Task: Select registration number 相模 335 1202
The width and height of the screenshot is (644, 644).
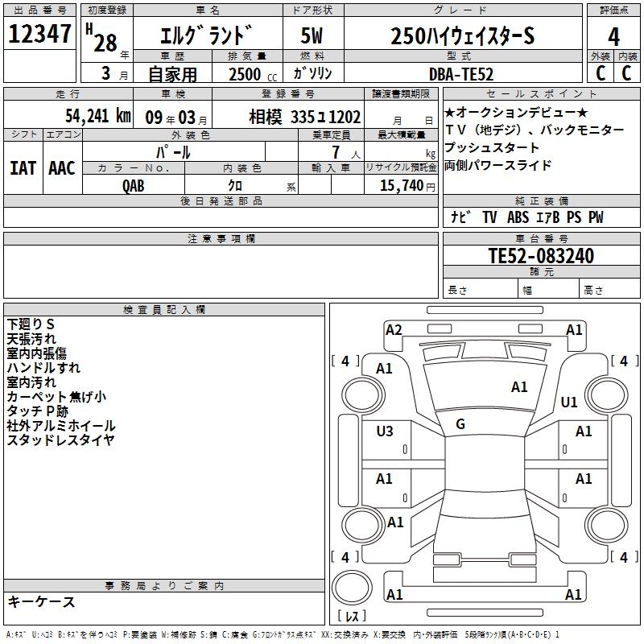Action: [305, 118]
